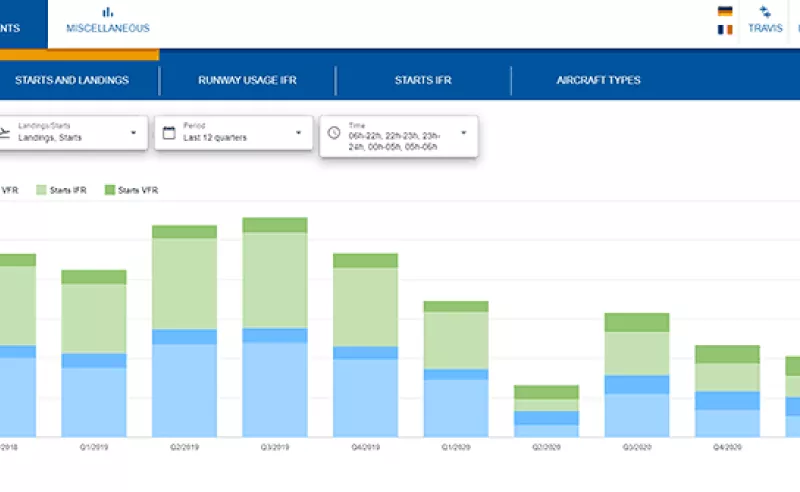
Task: Click the light green Starts IFR swatch
Action: click(x=41, y=190)
